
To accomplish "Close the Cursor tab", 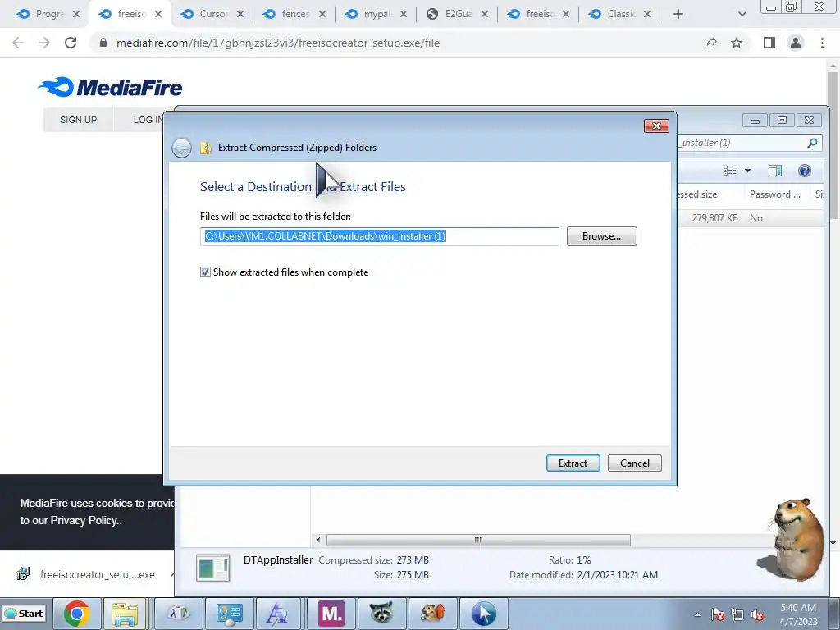I will click(240, 14).
